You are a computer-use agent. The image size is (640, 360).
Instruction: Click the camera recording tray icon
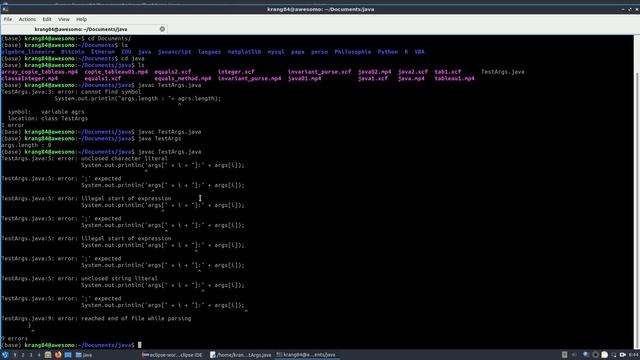coord(623,355)
